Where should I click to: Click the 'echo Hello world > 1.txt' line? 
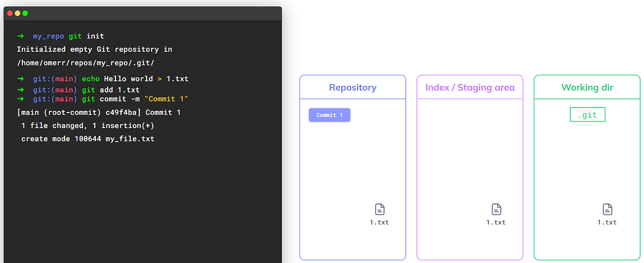tap(103, 79)
